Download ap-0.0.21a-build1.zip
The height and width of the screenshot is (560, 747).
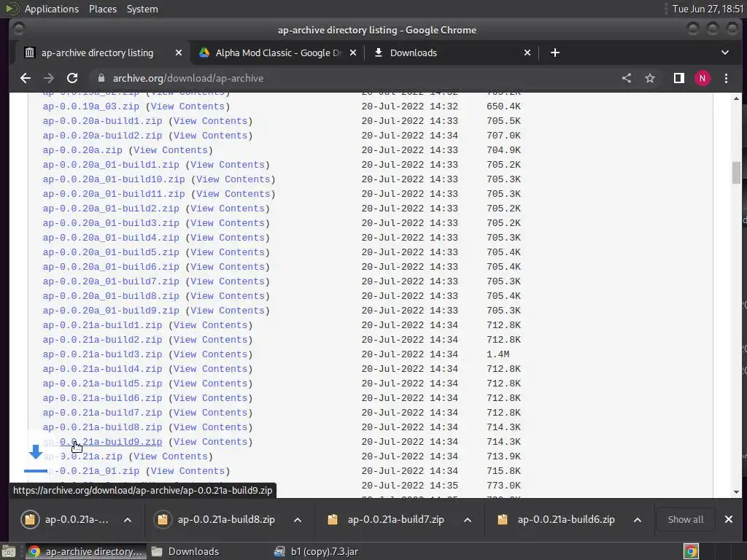coord(102,325)
